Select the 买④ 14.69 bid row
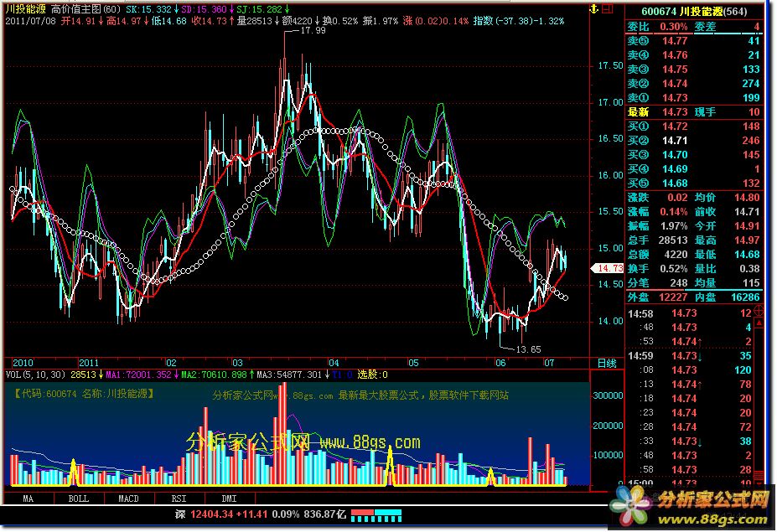777x532 pixels. coord(694,169)
